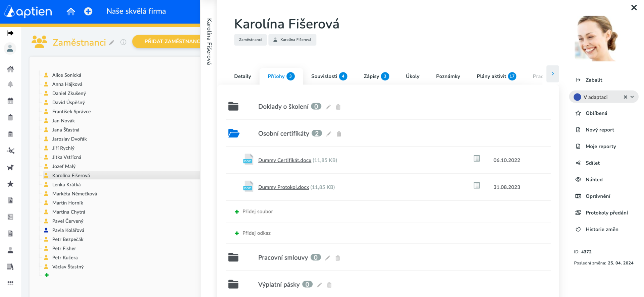Image resolution: width=644 pixels, height=297 pixels.
Task: Click the plus circle icon in top bar
Action: pyautogui.click(x=88, y=11)
